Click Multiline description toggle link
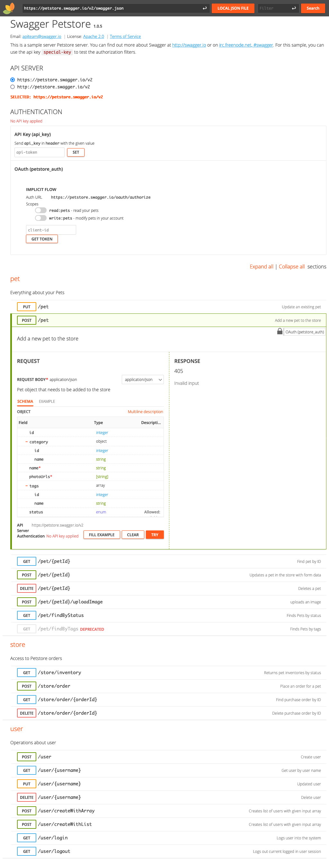The height and width of the screenshot is (868, 329). (145, 412)
